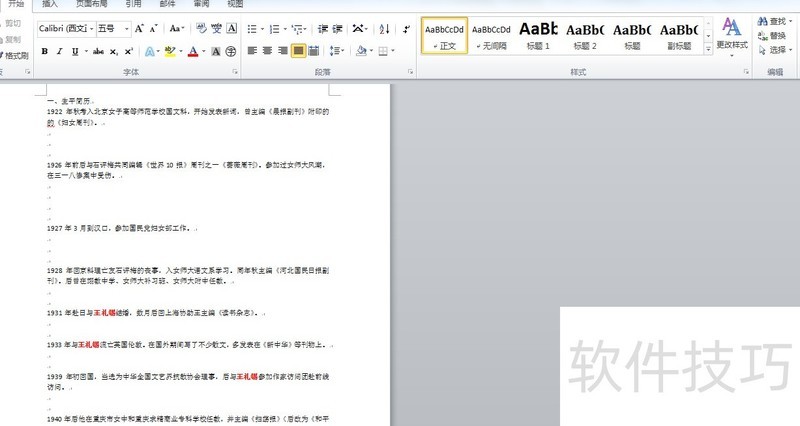The width and height of the screenshot is (800, 426).
Task: Apply paragraph shading paint bucket
Action: point(361,51)
